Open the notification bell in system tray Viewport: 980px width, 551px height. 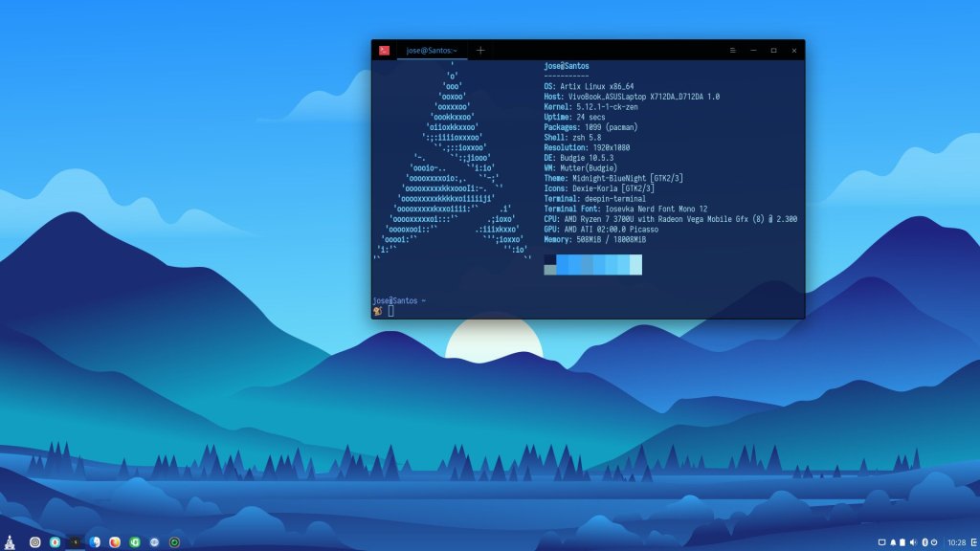893,542
